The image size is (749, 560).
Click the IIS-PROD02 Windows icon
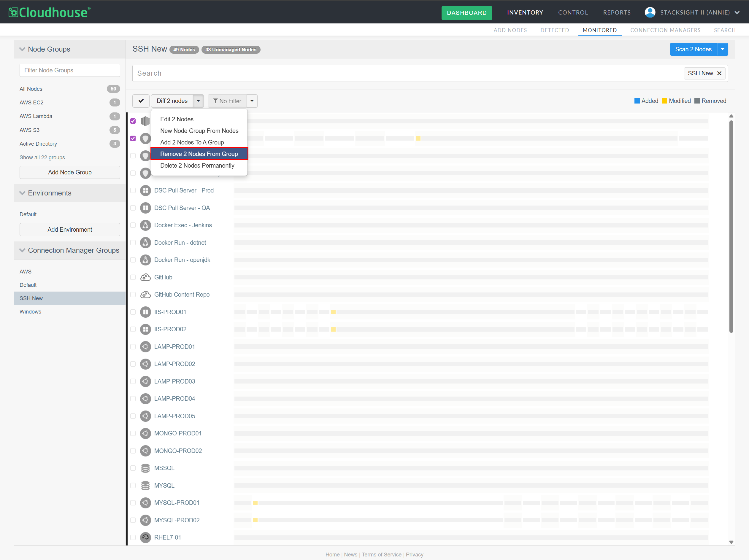coord(145,329)
